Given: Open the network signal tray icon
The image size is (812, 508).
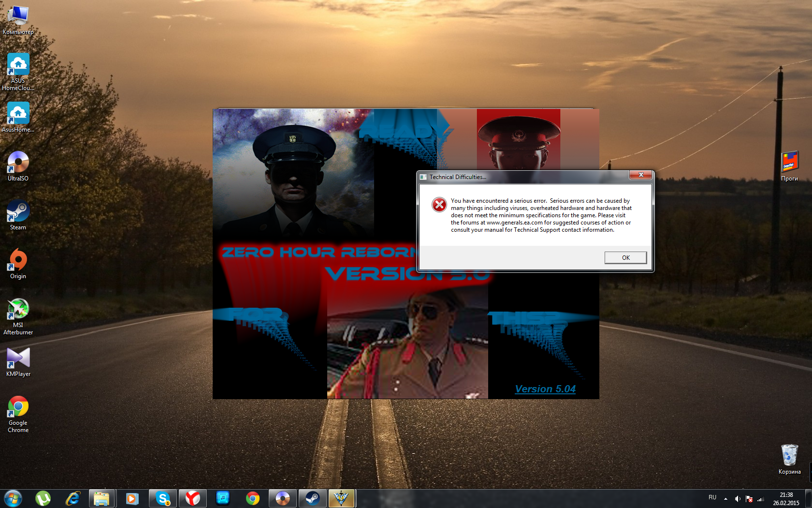Looking at the screenshot, I should [x=761, y=499].
